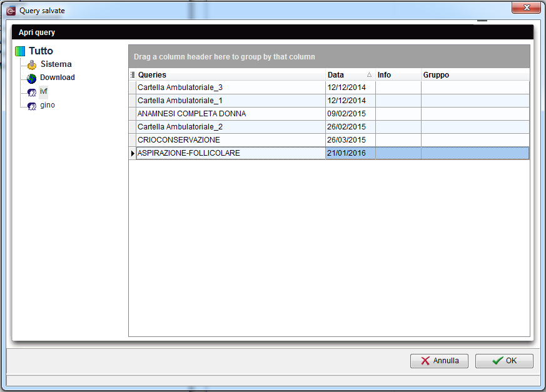Sort by Data column header
Image resolution: width=546 pixels, height=392 pixels.
[350, 75]
